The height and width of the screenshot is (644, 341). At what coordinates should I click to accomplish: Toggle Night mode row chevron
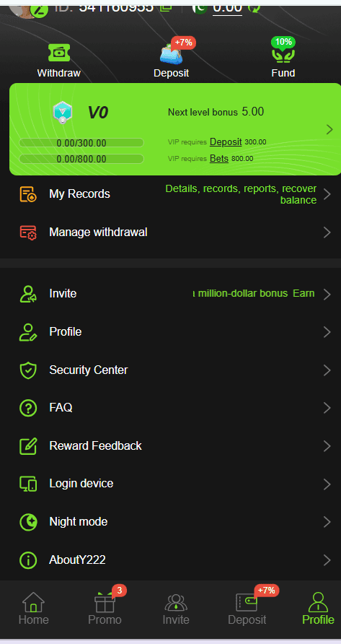pos(327,522)
